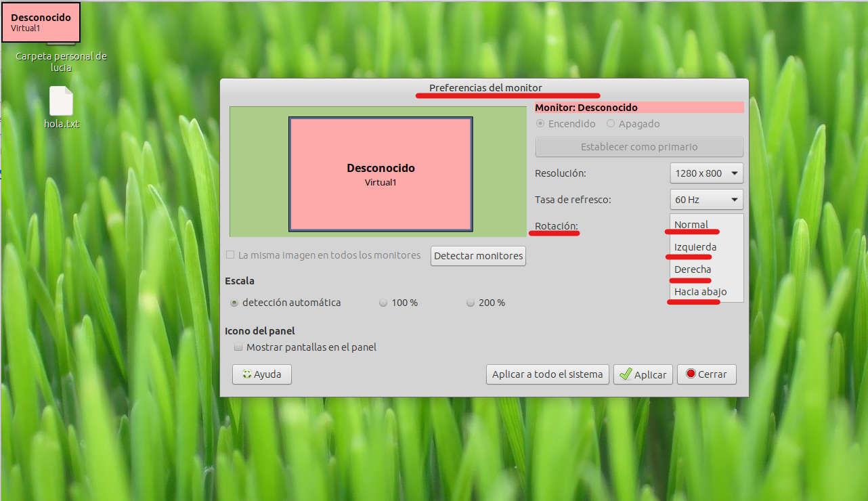Select the Desconocido monitor in preview area
Image resolution: width=868 pixels, height=501 pixels.
[381, 174]
